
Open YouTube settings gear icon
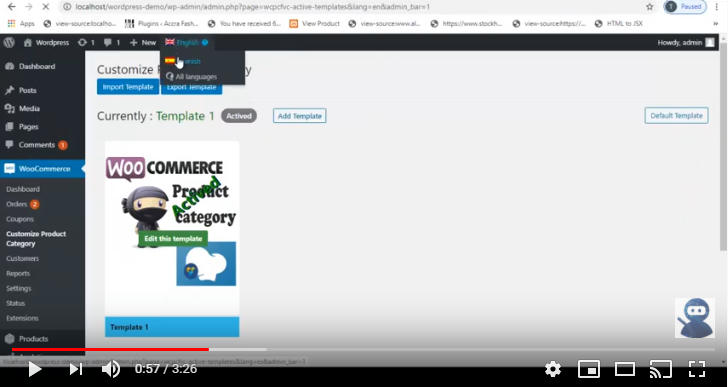[x=552, y=369]
